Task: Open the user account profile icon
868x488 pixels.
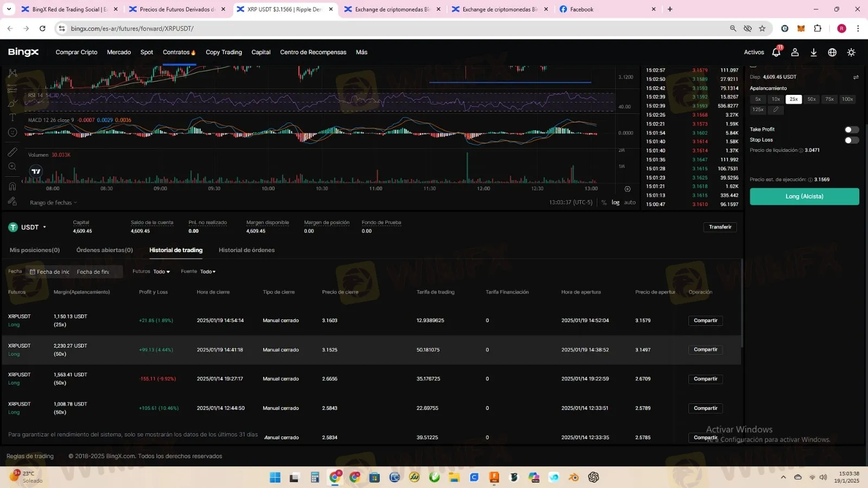Action: [795, 52]
